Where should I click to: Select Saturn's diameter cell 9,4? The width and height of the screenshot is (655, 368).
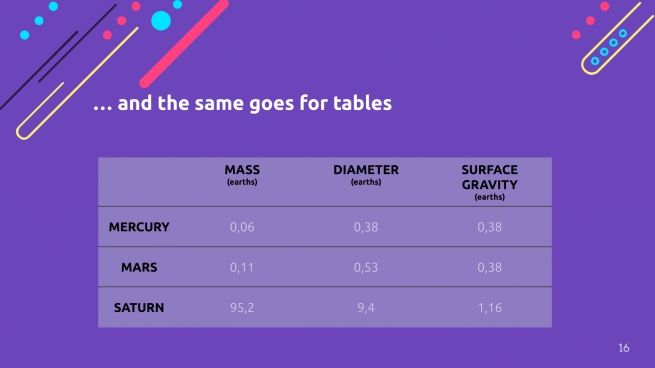pyautogui.click(x=366, y=307)
